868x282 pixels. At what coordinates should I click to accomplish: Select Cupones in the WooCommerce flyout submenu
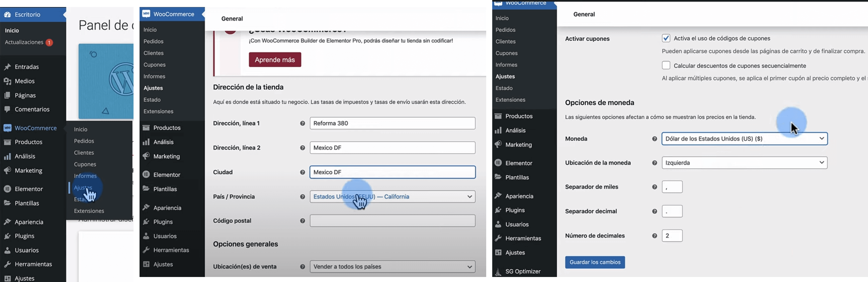coord(85,164)
